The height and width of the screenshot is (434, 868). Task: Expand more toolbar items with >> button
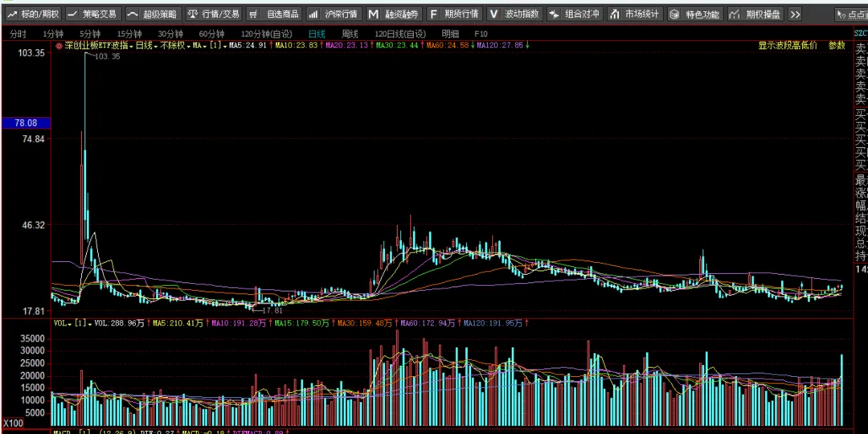tap(795, 14)
